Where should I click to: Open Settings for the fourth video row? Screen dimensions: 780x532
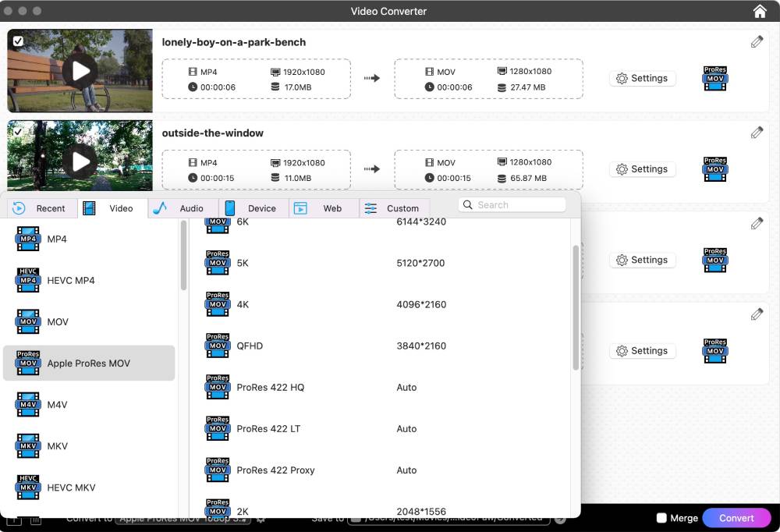[642, 350]
